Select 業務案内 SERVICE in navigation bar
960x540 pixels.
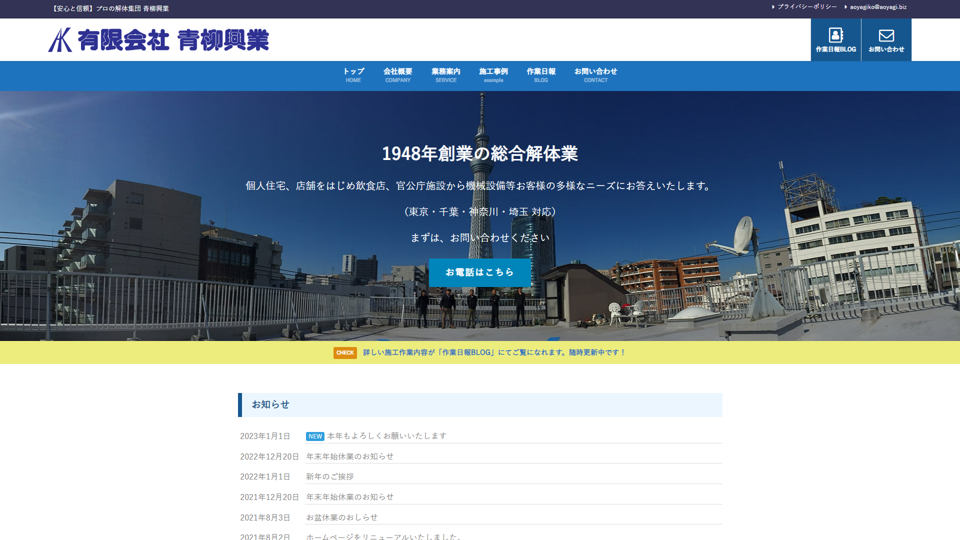click(446, 75)
